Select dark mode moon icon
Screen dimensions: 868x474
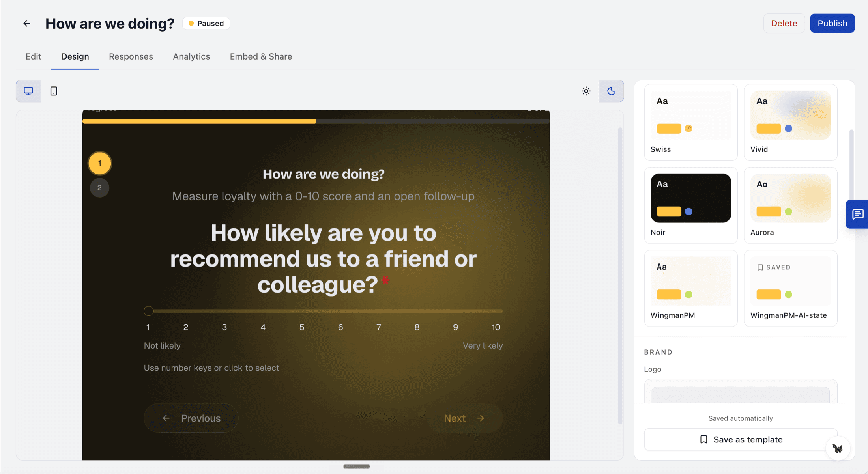[x=611, y=91]
